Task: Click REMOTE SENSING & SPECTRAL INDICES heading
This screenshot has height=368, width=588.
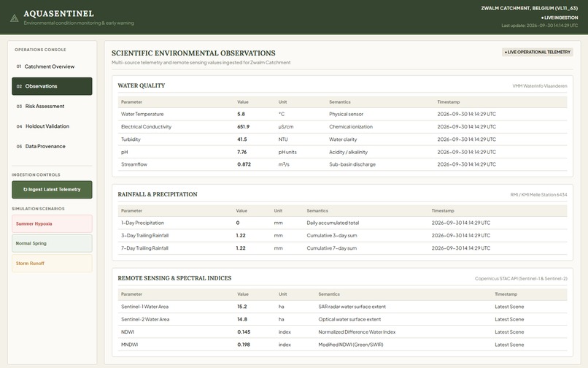Action: click(x=174, y=278)
